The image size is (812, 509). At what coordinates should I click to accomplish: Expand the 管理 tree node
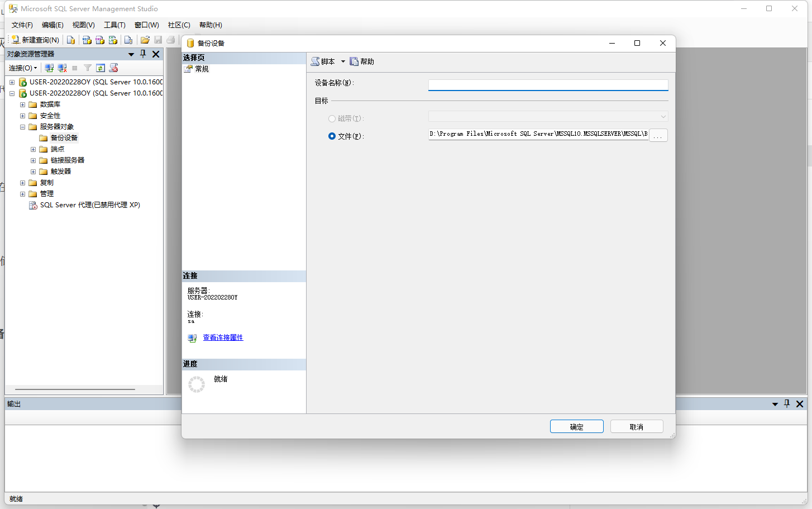(22, 194)
